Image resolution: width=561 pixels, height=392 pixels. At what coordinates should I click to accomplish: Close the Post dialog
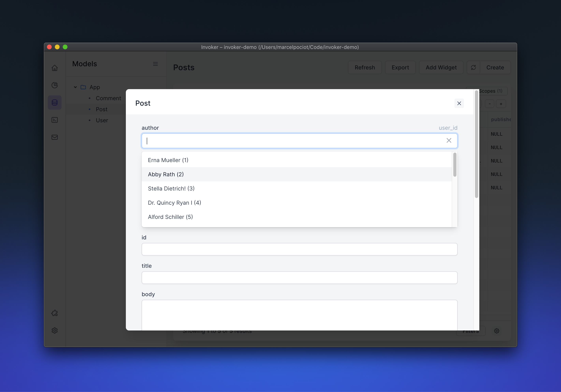click(x=459, y=103)
